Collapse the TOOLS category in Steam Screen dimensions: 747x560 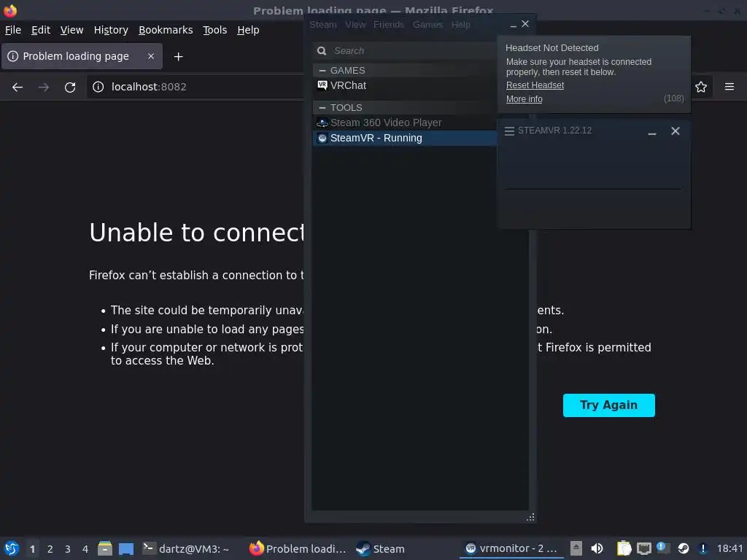(x=322, y=108)
